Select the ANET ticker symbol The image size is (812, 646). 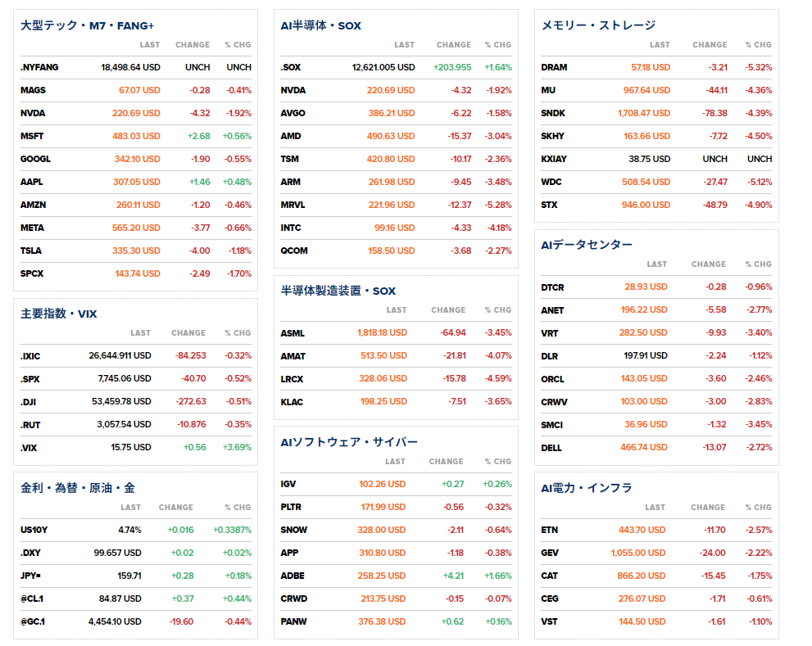point(552,310)
